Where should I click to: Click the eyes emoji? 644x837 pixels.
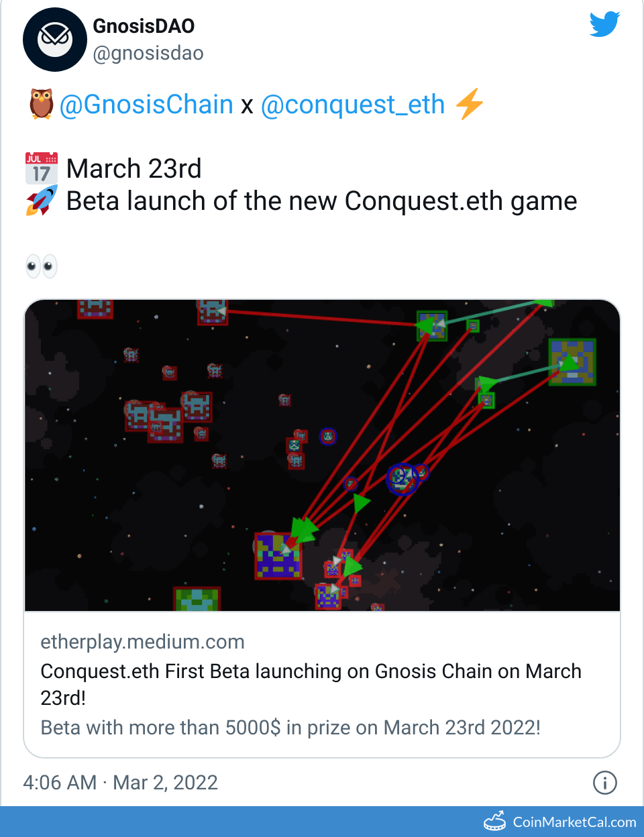(x=42, y=266)
